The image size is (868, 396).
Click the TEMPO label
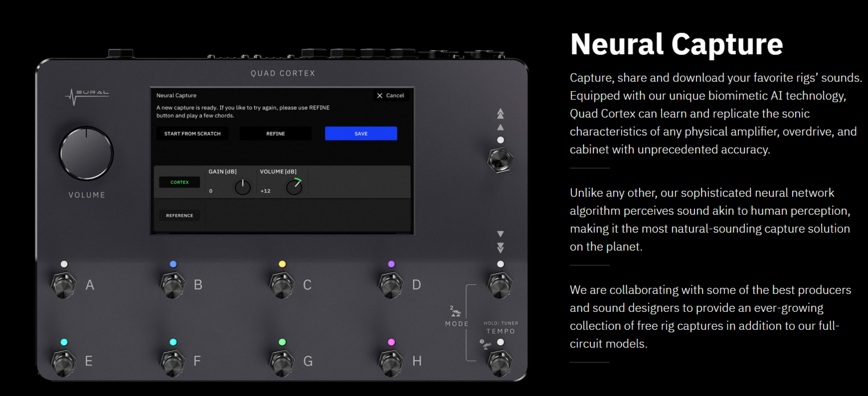pos(501,331)
